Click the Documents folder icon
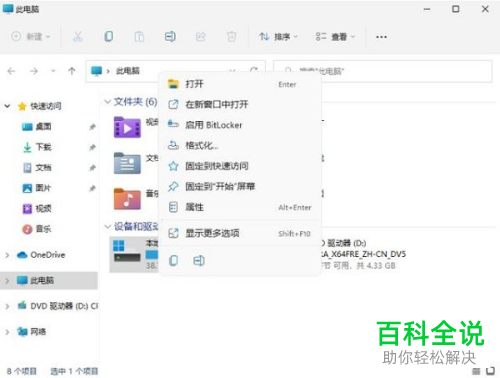The width and height of the screenshot is (500, 378). (x=127, y=163)
